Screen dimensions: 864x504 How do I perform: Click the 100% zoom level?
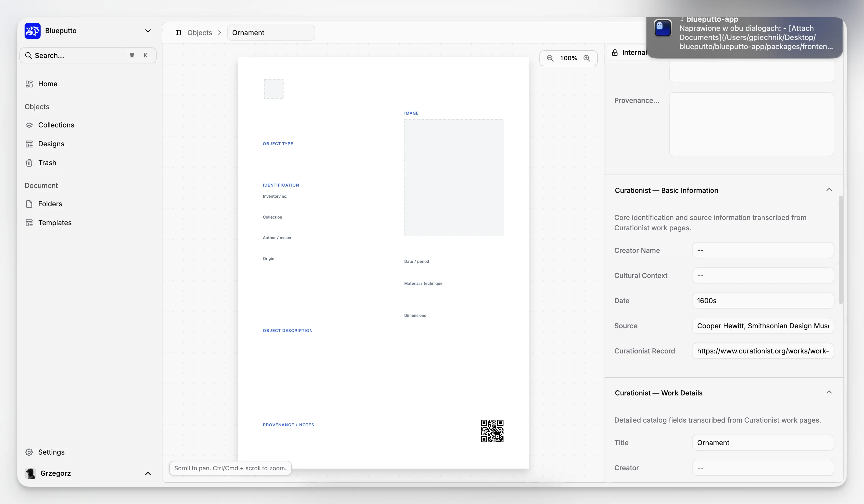(568, 58)
